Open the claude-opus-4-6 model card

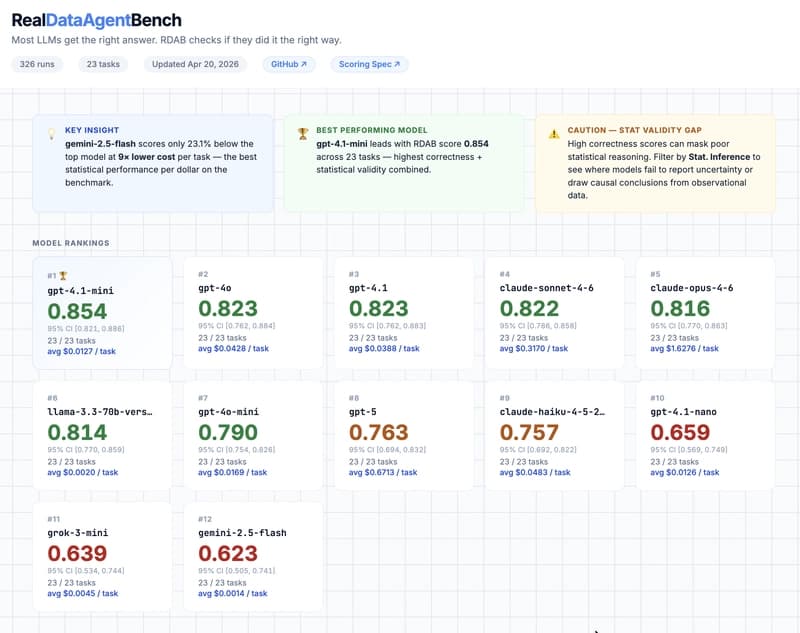pyautogui.click(x=705, y=311)
